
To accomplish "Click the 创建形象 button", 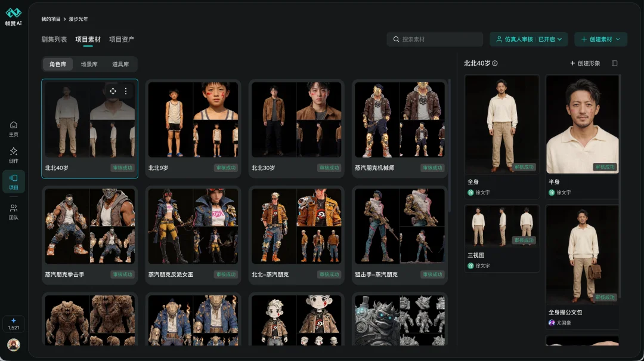I will coord(585,63).
